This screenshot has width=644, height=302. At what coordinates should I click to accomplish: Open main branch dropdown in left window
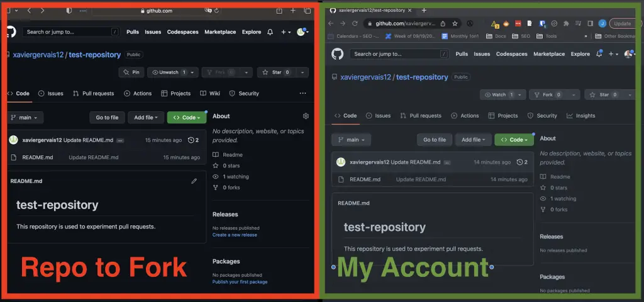(x=25, y=118)
